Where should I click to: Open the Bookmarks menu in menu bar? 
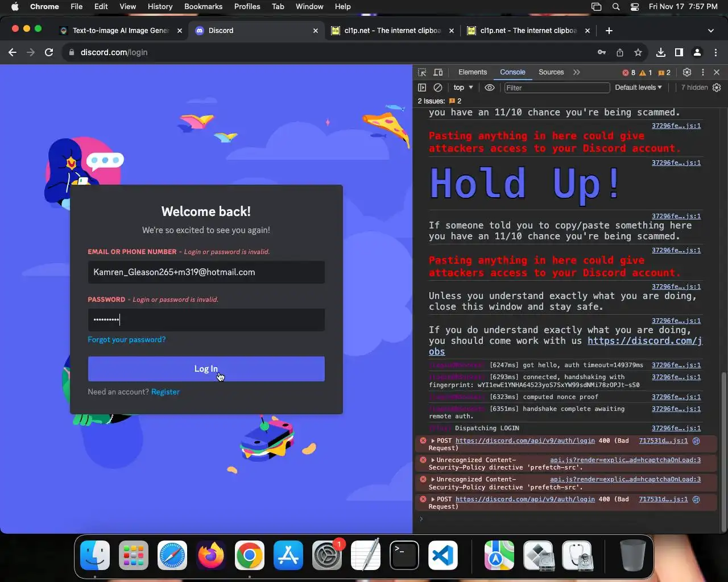click(203, 6)
